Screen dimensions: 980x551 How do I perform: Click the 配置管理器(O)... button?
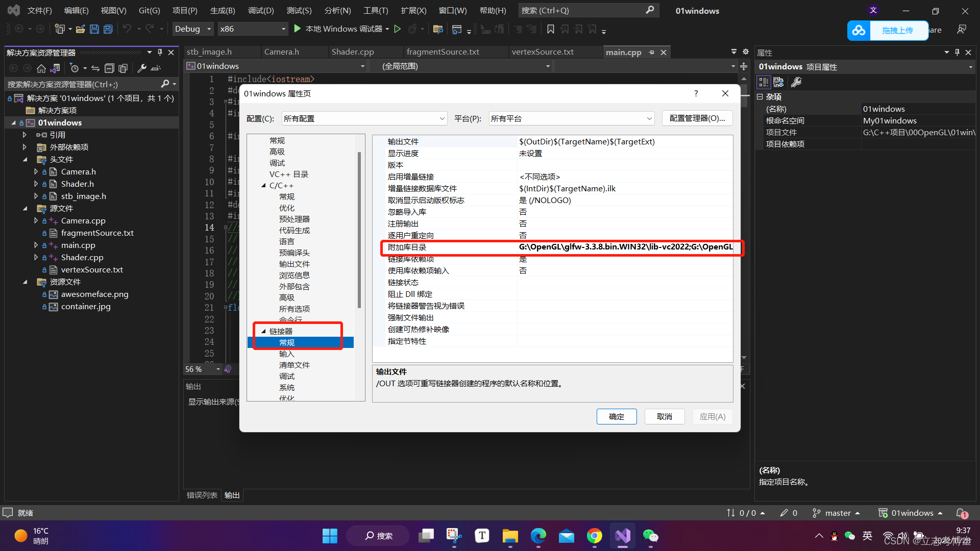click(x=697, y=118)
